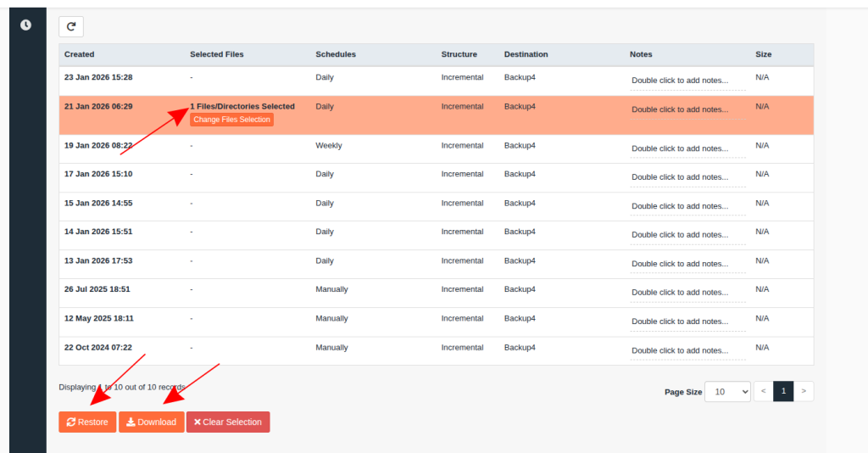This screenshot has width=868, height=453.
Task: Go to the previous page arrow
Action: tap(763, 391)
